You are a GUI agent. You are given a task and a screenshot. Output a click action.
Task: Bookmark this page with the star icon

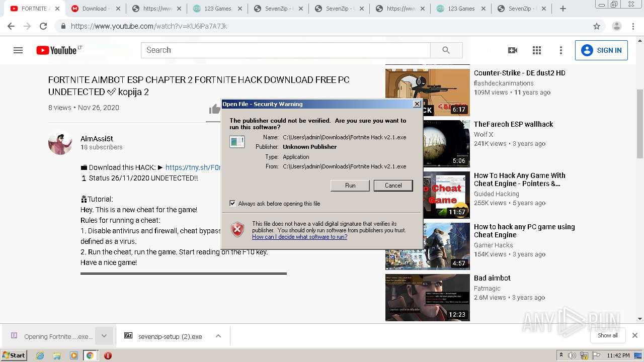click(x=597, y=26)
